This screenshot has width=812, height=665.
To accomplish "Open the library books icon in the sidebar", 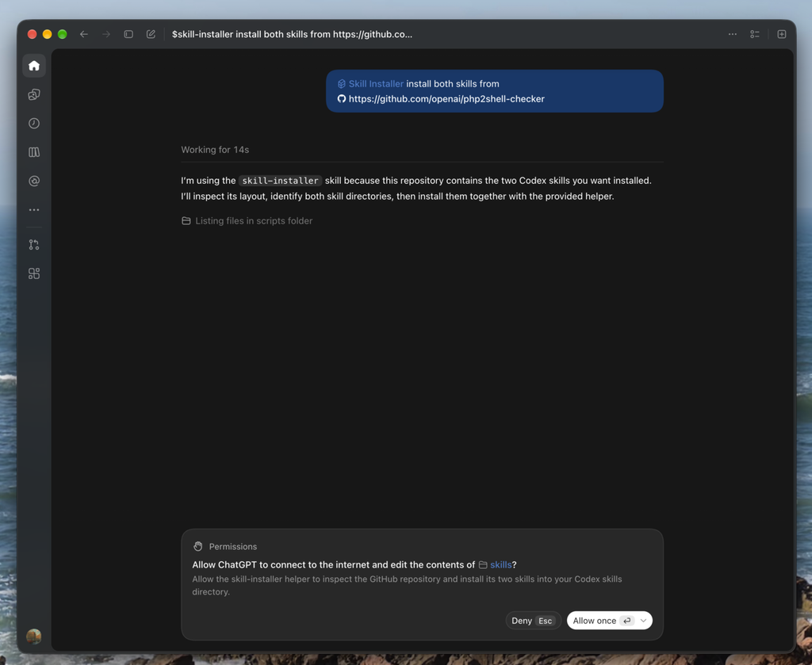I will point(34,152).
